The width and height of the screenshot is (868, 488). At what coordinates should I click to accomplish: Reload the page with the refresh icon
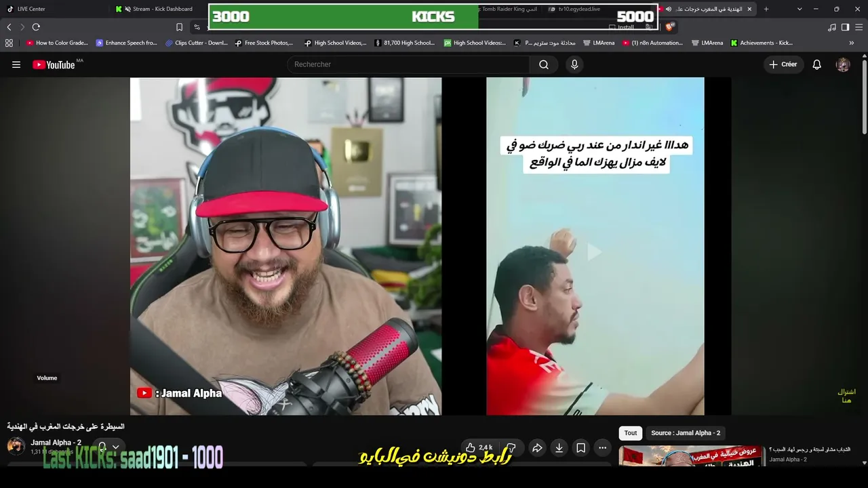(36, 27)
